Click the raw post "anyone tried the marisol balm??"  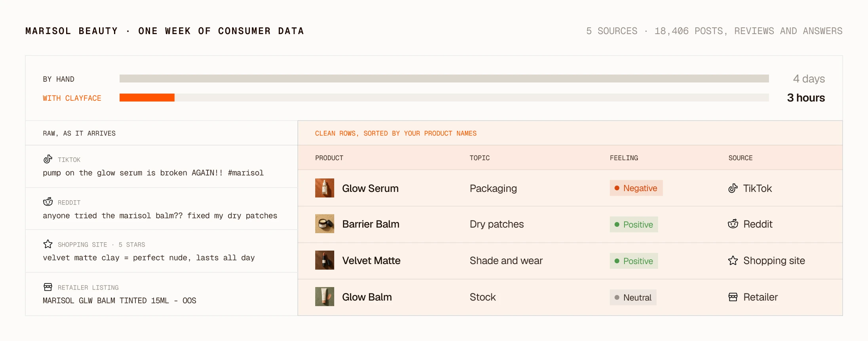click(160, 216)
